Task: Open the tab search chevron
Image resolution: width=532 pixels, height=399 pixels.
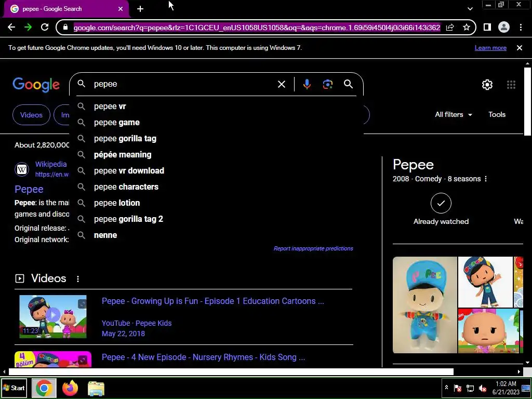Action: pyautogui.click(x=470, y=9)
